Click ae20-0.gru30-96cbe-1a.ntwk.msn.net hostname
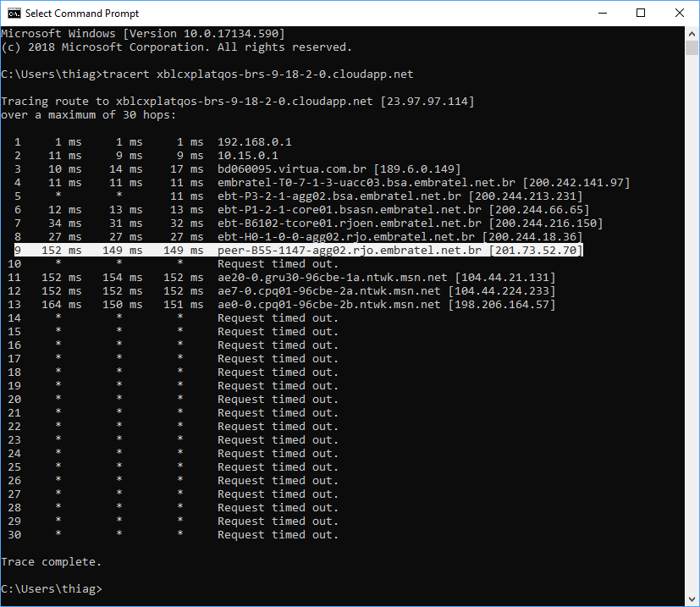 click(x=332, y=278)
